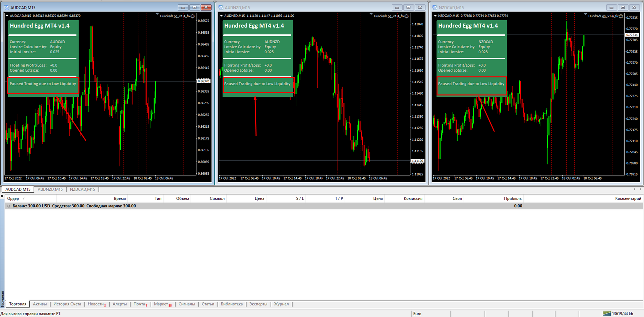Click the connection status bars icon
The width and height of the screenshot is (644, 317).
tap(606, 314)
